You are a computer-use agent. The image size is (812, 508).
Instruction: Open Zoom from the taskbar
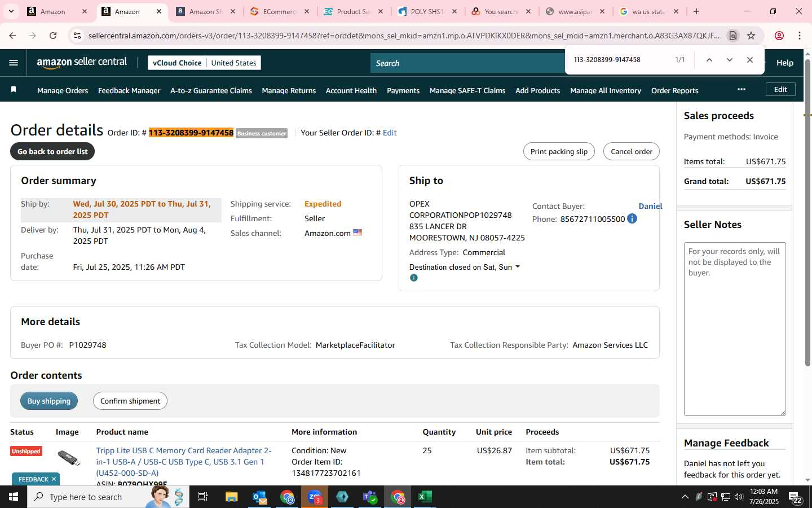(x=315, y=497)
